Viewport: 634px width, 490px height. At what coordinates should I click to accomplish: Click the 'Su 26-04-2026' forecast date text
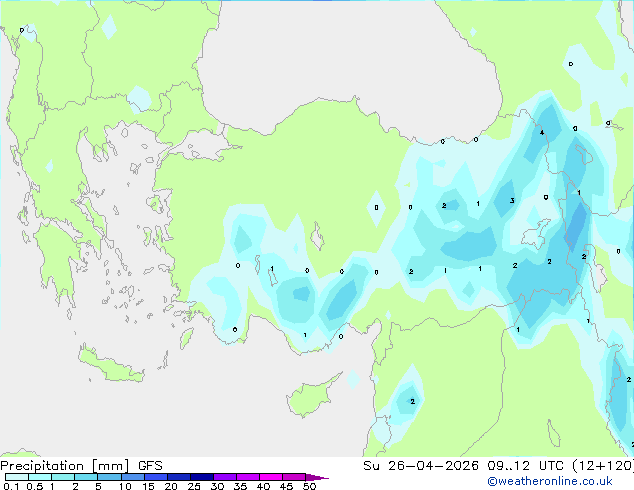421,466
